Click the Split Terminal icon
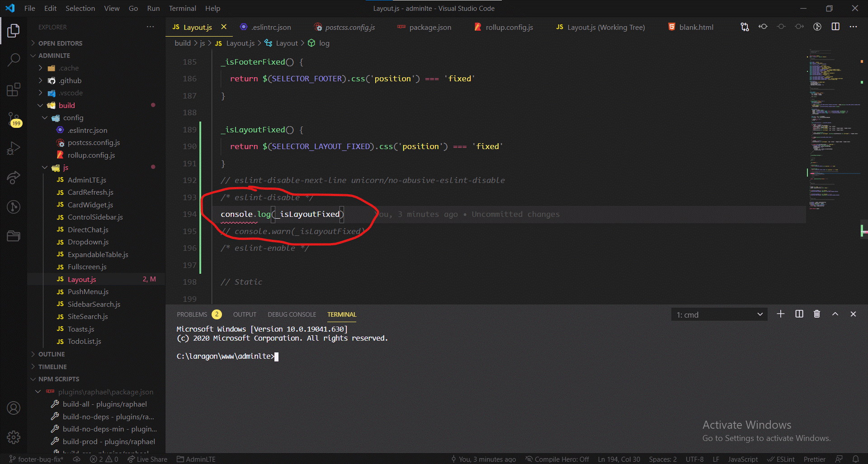The height and width of the screenshot is (464, 868). coord(798,314)
